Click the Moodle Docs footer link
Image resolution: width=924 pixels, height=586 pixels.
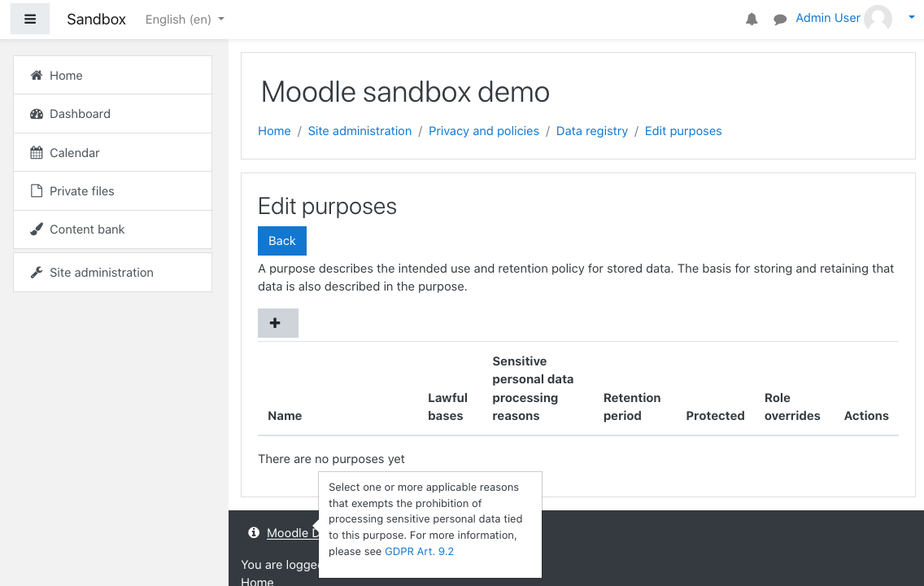292,533
